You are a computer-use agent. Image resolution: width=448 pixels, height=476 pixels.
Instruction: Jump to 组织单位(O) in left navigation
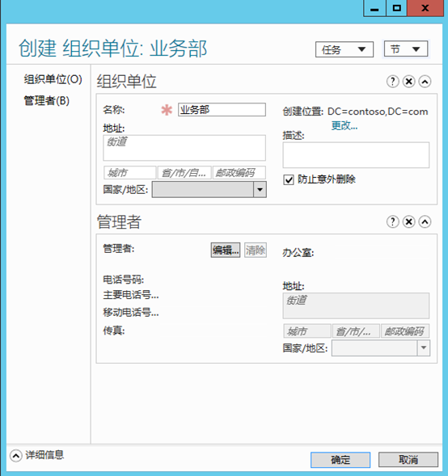point(53,79)
